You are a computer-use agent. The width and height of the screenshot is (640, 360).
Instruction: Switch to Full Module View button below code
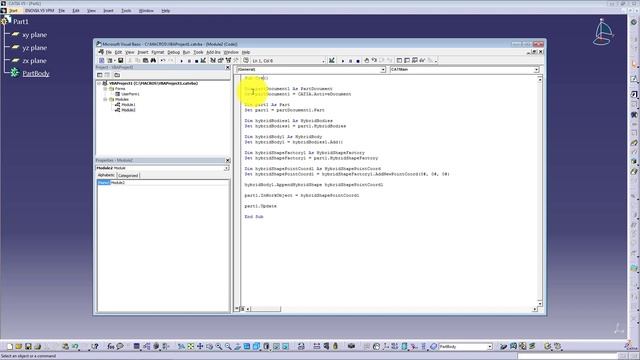tap(242, 309)
